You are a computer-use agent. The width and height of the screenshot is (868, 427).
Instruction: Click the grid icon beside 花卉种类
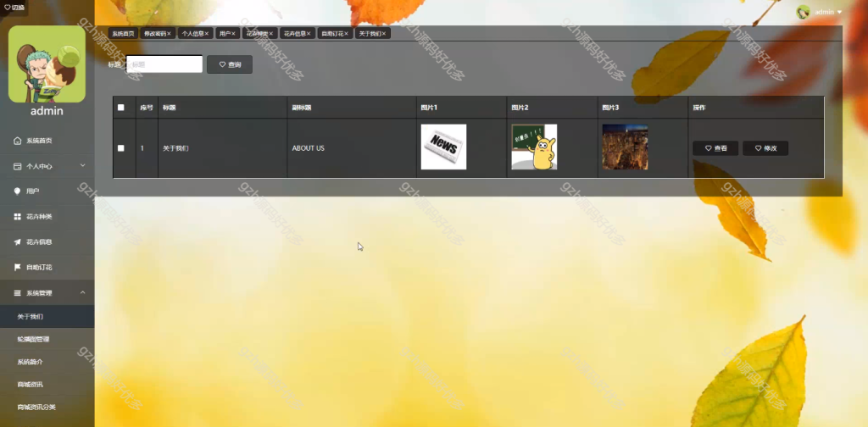coord(17,217)
